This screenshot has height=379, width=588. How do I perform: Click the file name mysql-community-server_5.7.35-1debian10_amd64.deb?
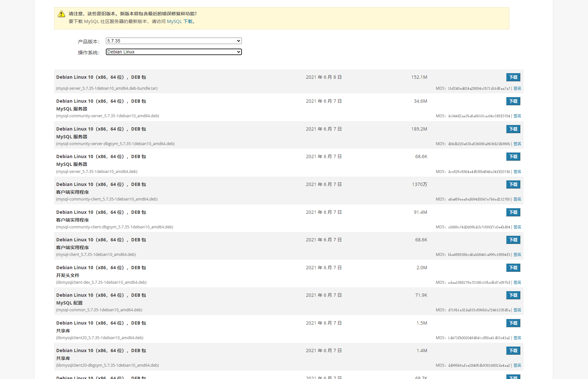107,116
